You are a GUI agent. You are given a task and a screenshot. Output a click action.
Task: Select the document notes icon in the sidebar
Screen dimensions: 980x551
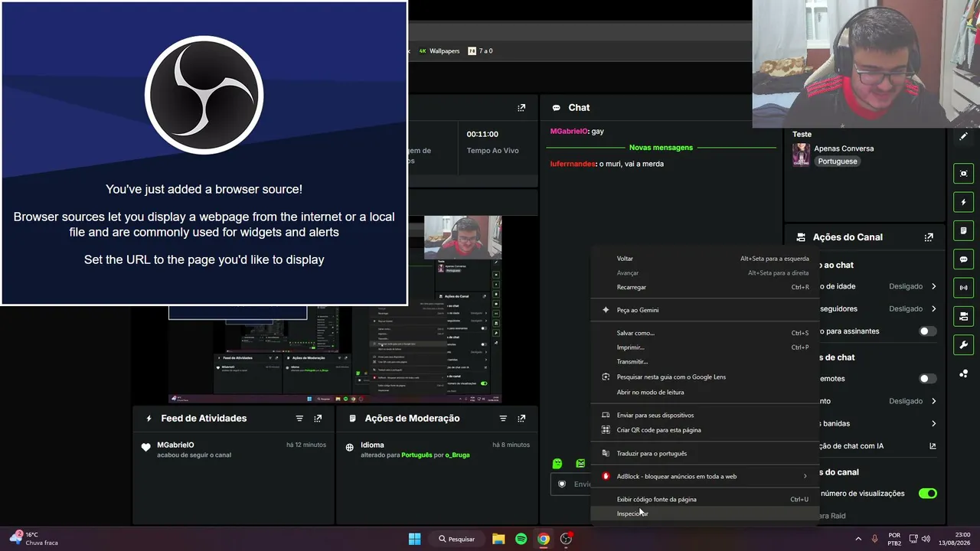[x=963, y=230]
